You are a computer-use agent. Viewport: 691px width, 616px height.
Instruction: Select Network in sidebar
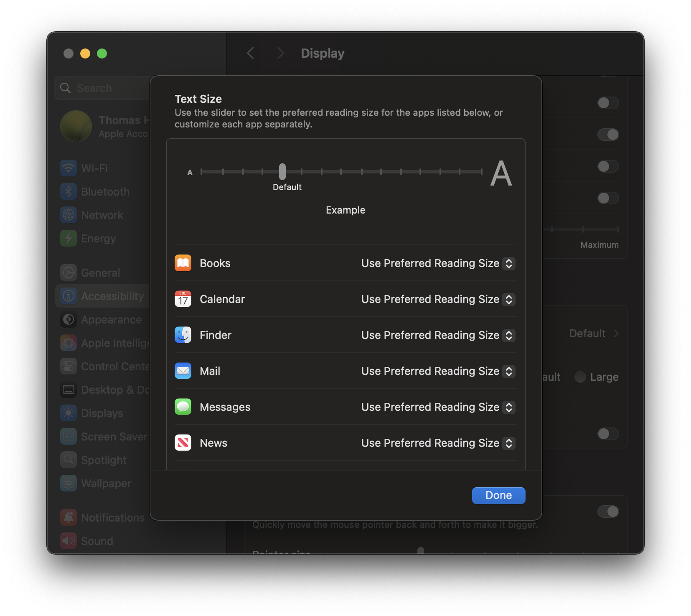click(x=102, y=215)
